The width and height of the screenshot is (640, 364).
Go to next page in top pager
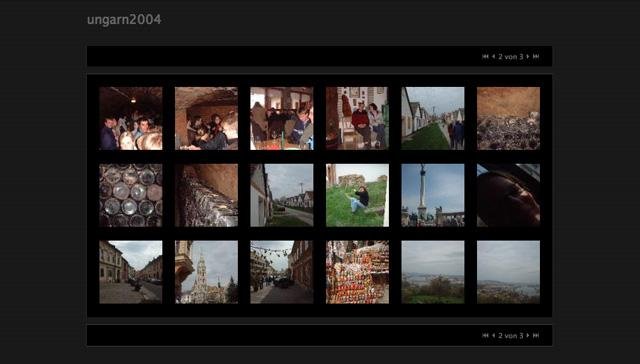pyautogui.click(x=528, y=56)
